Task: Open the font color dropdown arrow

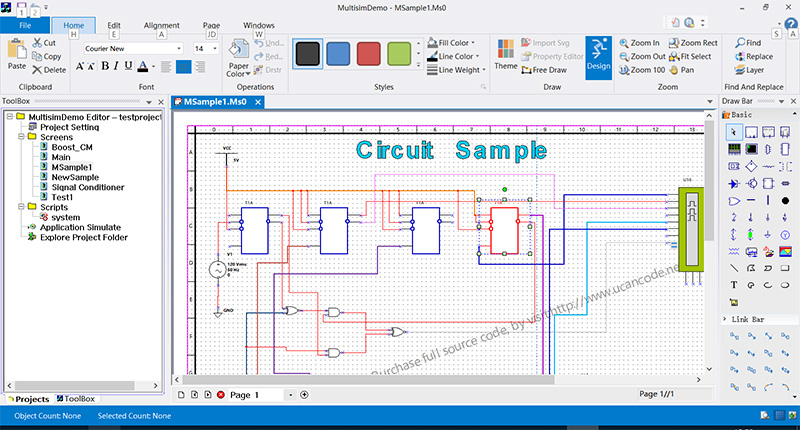Action: [154, 66]
